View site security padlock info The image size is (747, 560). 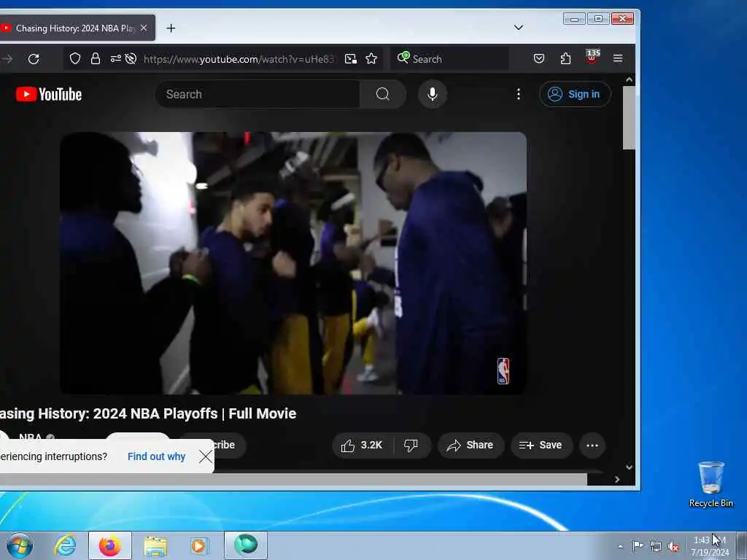click(96, 58)
